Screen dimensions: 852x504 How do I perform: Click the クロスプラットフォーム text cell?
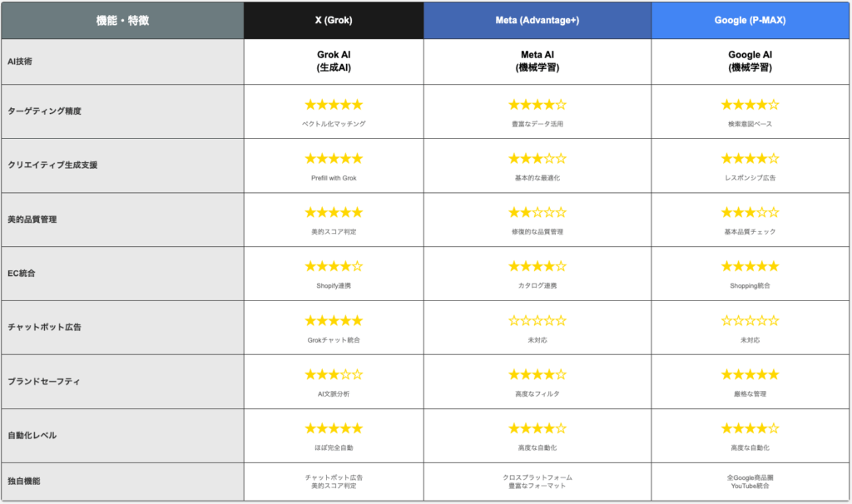pyautogui.click(x=537, y=477)
